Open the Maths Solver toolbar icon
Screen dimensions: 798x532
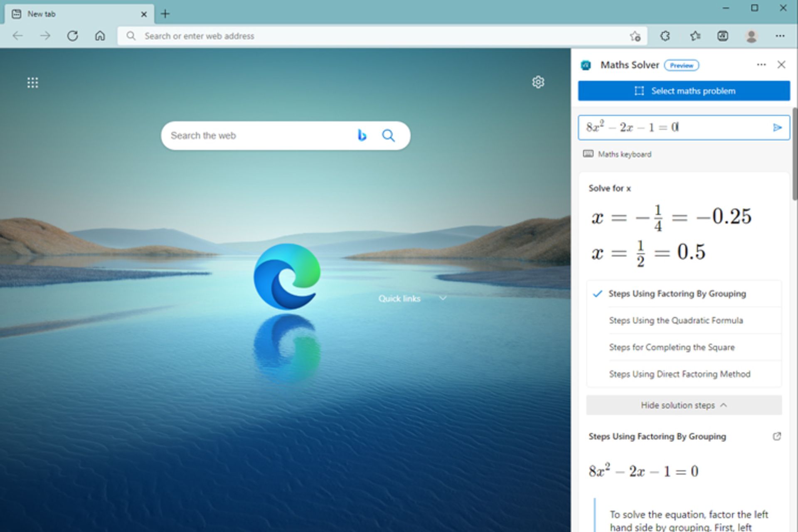[x=723, y=36]
